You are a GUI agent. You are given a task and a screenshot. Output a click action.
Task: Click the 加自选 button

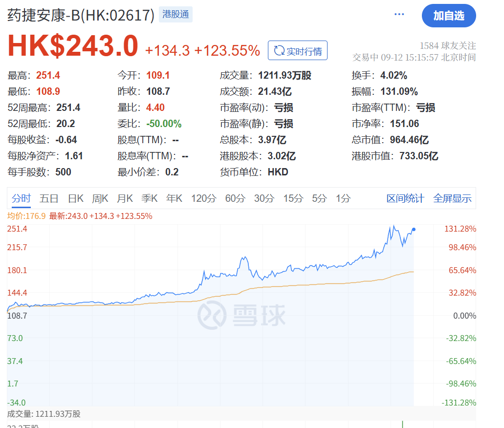(448, 16)
